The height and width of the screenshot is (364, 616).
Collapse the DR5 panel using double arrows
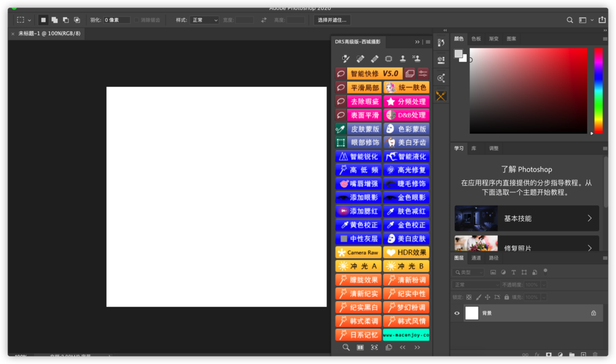click(417, 42)
